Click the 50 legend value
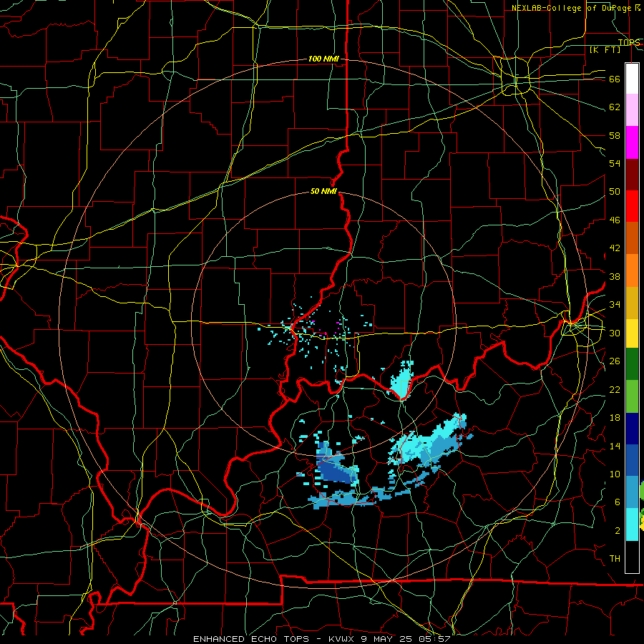This screenshot has height=644, width=644. pos(615,192)
